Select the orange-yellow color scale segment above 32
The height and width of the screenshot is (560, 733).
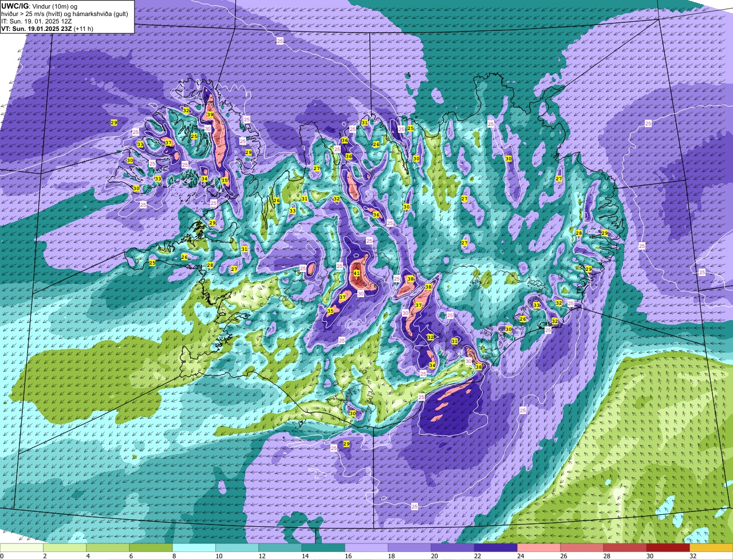711,547
